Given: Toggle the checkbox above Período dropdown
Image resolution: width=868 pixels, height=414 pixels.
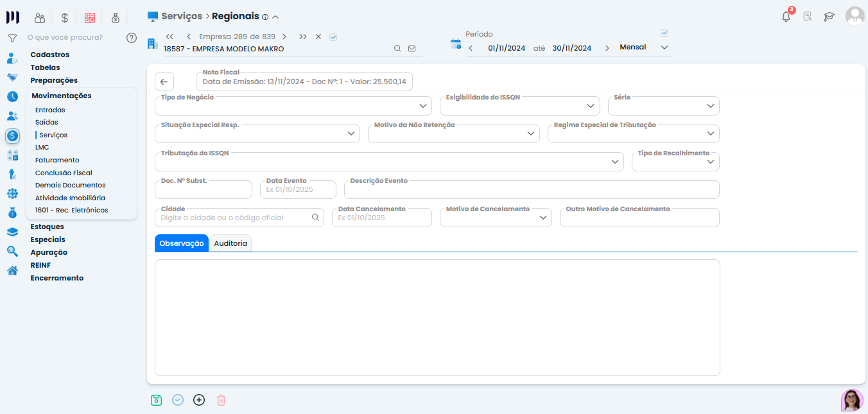Looking at the screenshot, I should (664, 33).
